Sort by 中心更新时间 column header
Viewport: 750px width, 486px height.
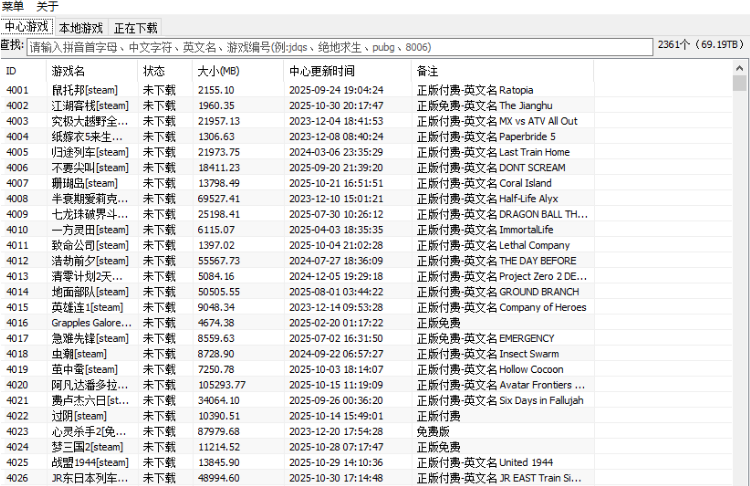(x=346, y=71)
